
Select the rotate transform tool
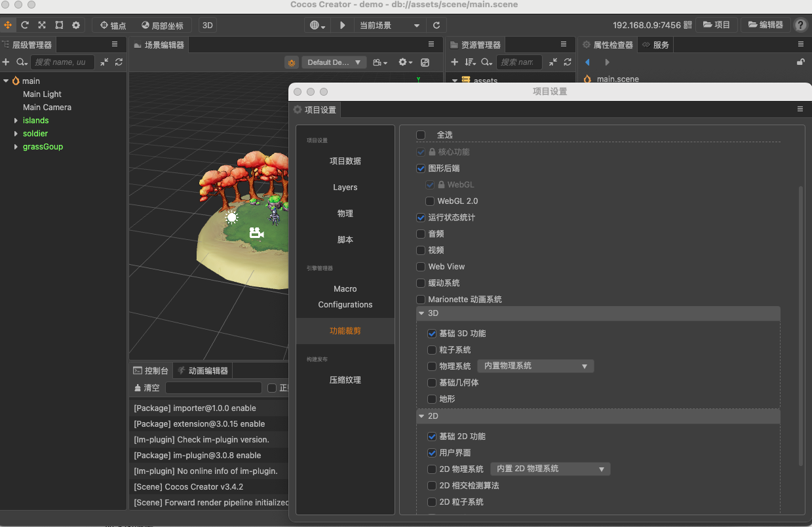pos(25,25)
